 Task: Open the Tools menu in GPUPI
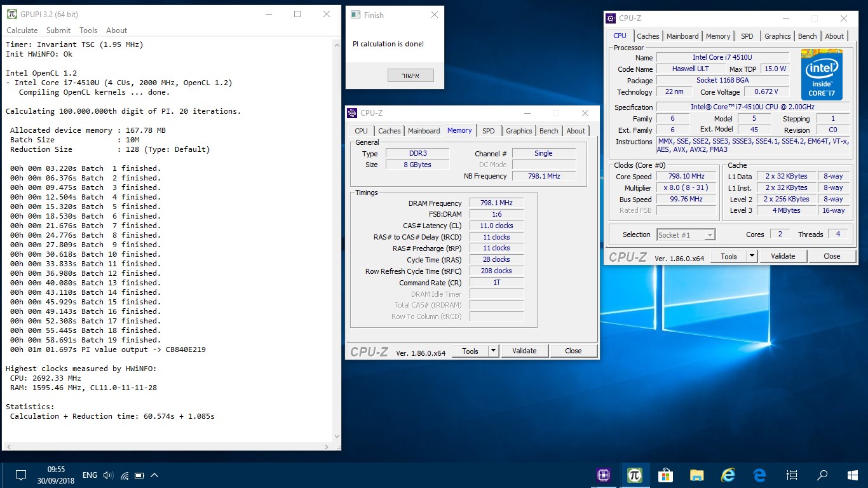click(88, 30)
